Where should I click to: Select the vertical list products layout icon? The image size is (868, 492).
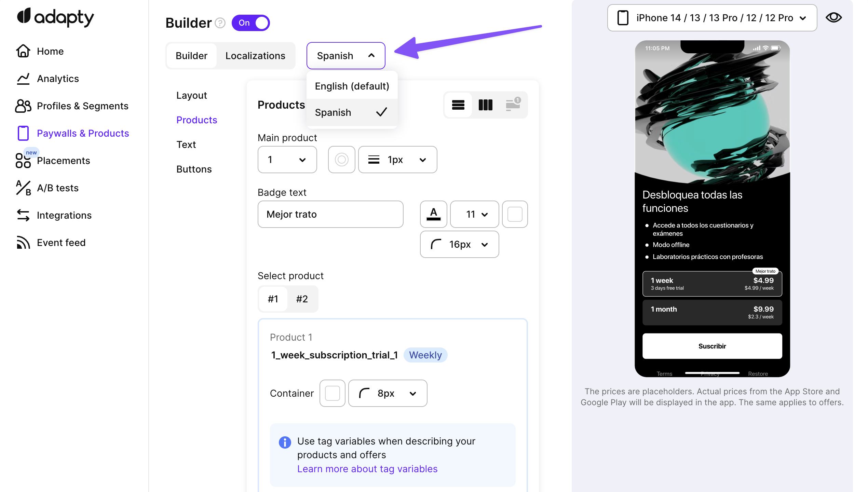click(x=458, y=105)
